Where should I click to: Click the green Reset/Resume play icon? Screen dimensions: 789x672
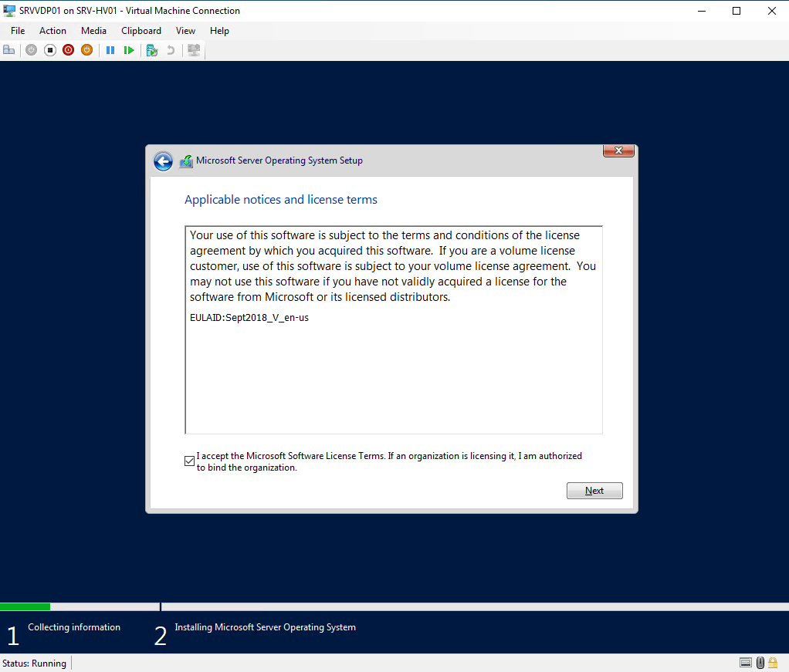point(129,50)
